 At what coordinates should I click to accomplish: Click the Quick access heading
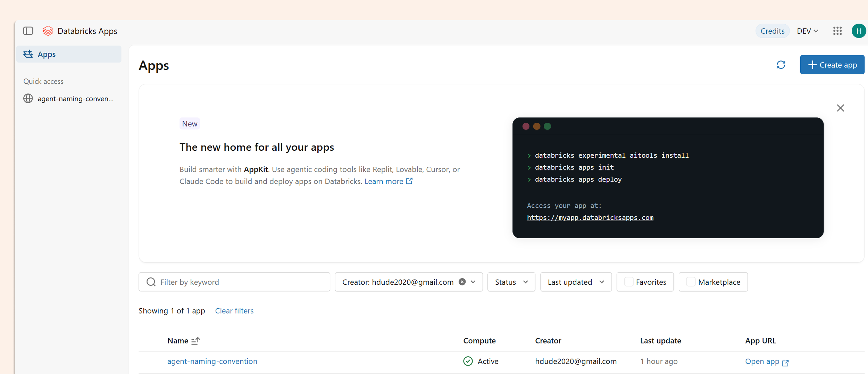pos(43,81)
